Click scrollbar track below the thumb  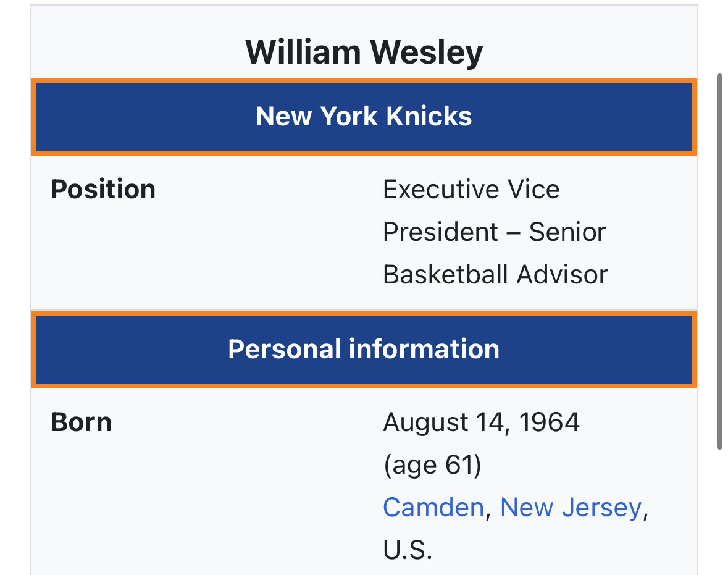(719, 513)
